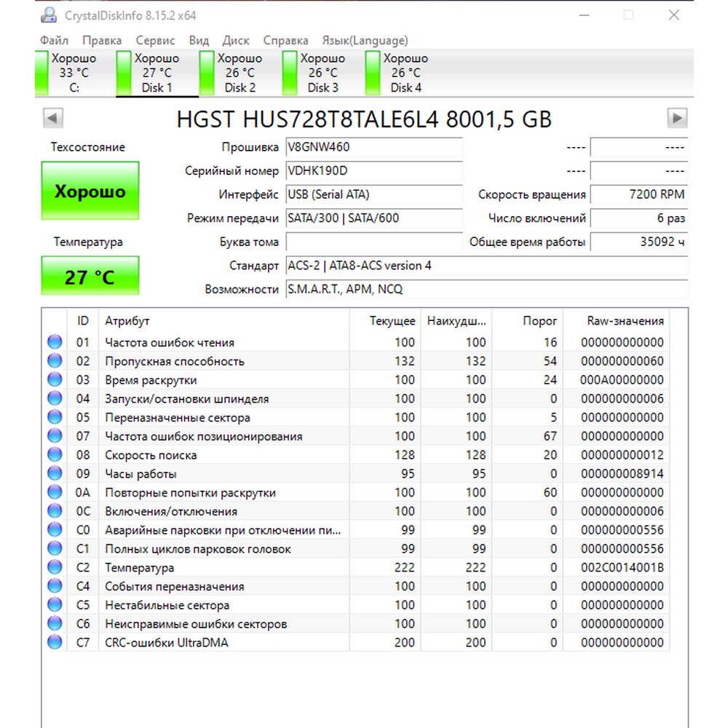Viewport: 728px width, 728px height.
Task: Select the Переназначенные сектора attribute text
Action: click(178, 417)
